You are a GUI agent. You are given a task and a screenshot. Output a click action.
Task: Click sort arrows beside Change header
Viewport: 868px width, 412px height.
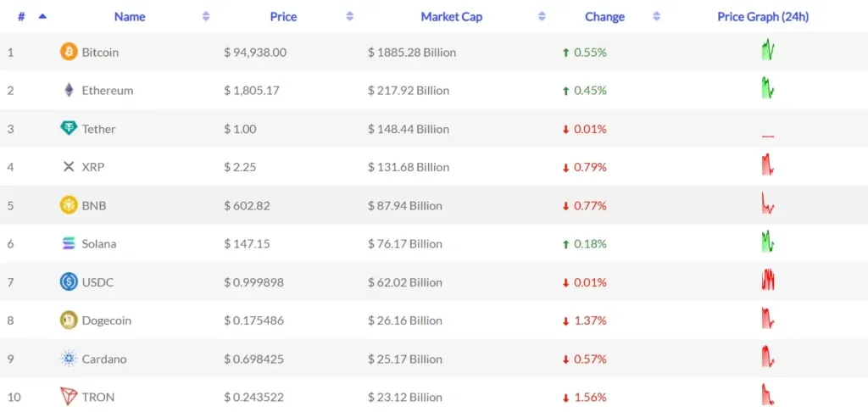(656, 16)
